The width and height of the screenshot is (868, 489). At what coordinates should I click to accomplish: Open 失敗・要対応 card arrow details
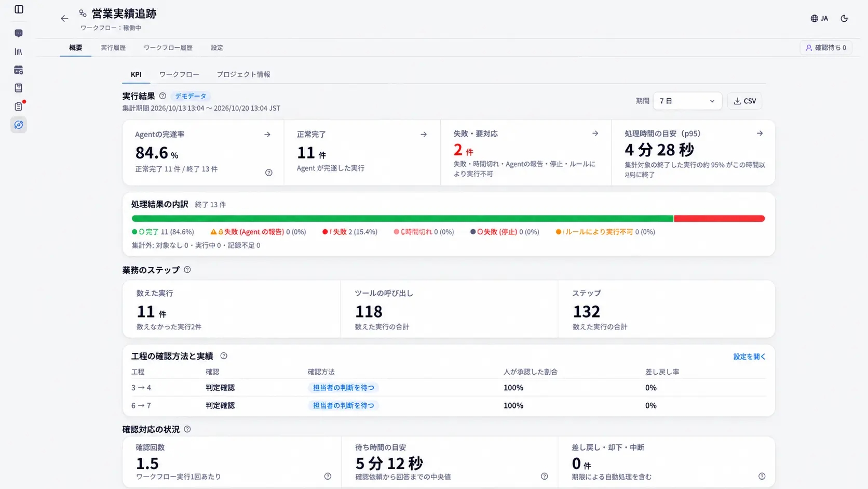595,134
